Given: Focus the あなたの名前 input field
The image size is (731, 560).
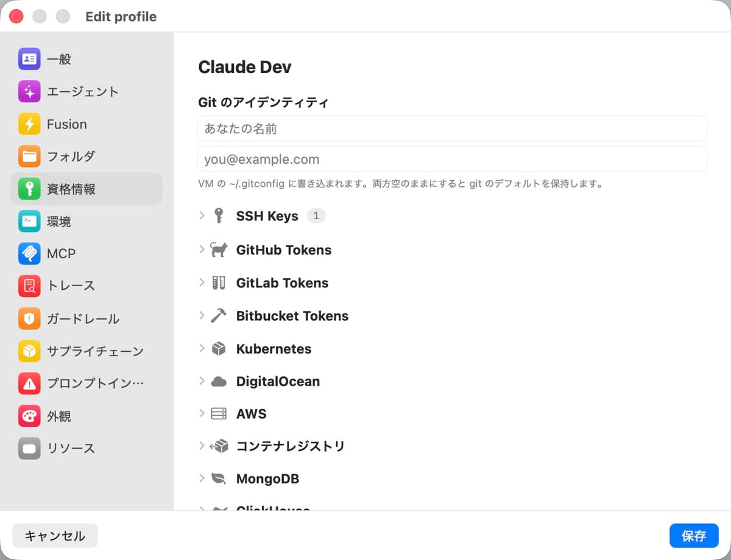Looking at the screenshot, I should (x=452, y=128).
